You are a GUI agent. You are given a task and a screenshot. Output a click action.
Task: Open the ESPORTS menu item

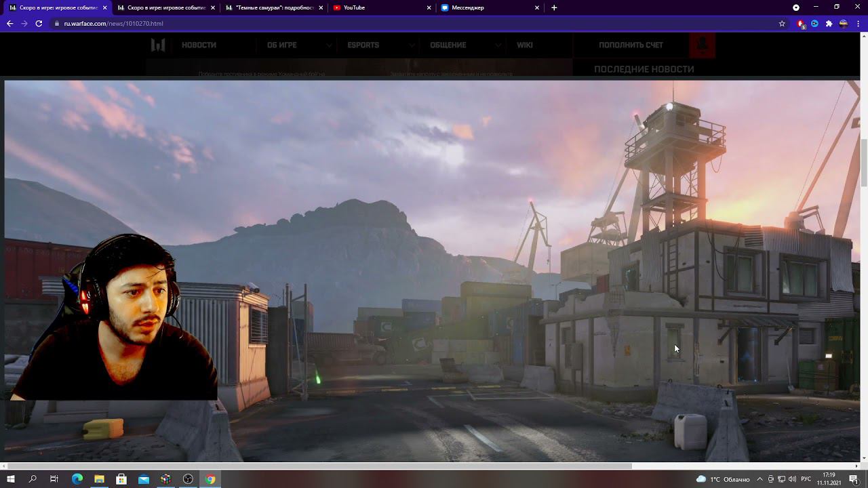pyautogui.click(x=363, y=45)
